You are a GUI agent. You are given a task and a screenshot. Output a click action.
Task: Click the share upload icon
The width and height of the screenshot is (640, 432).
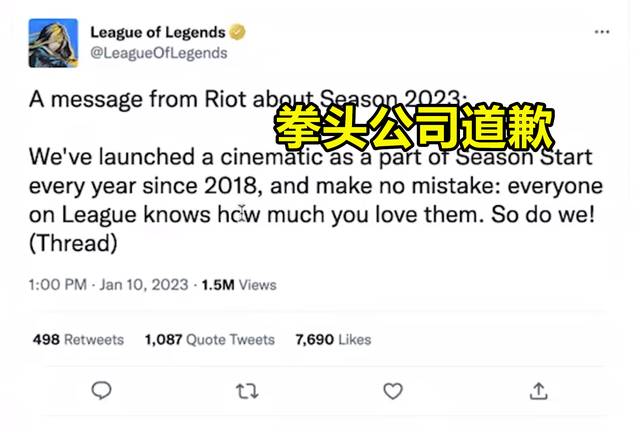pyautogui.click(x=538, y=391)
